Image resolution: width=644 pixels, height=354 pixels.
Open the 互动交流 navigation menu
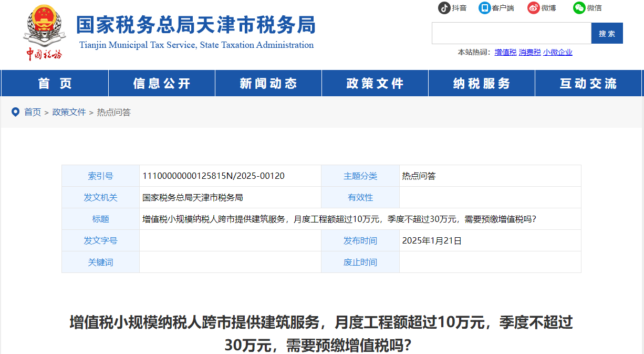(588, 83)
